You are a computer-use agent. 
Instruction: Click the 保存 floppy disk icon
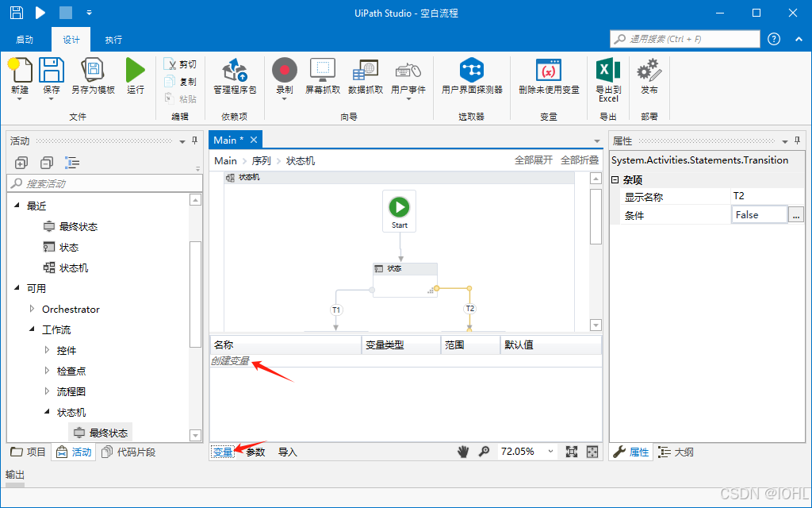click(x=52, y=70)
